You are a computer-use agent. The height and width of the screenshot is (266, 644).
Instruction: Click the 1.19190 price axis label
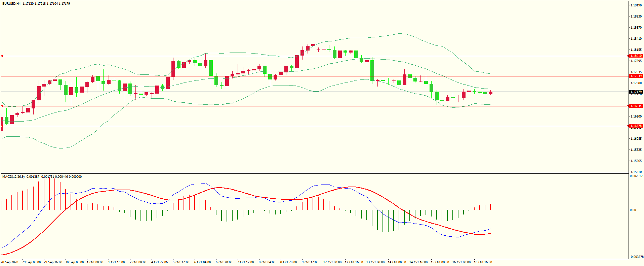pyautogui.click(x=636, y=5)
